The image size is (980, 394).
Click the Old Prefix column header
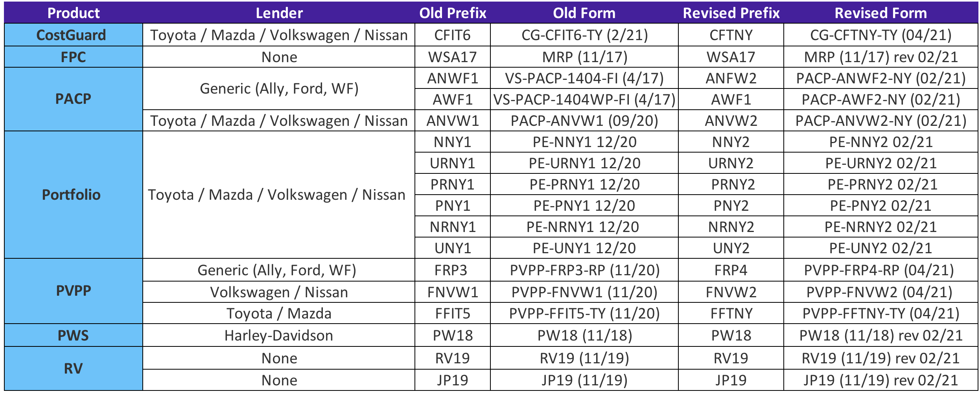coord(453,13)
